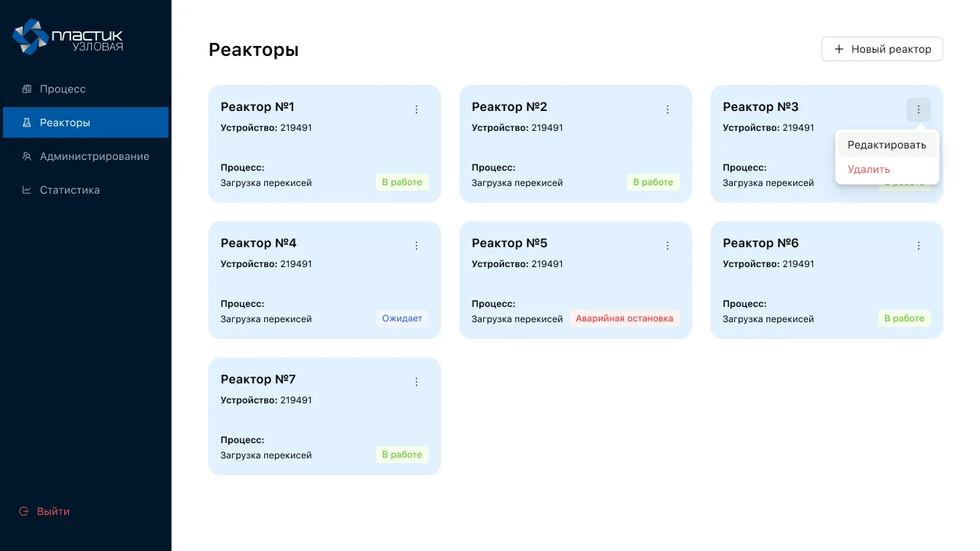The height and width of the screenshot is (551, 980).
Task: Click the plus icon for new reactor
Action: coord(839,49)
